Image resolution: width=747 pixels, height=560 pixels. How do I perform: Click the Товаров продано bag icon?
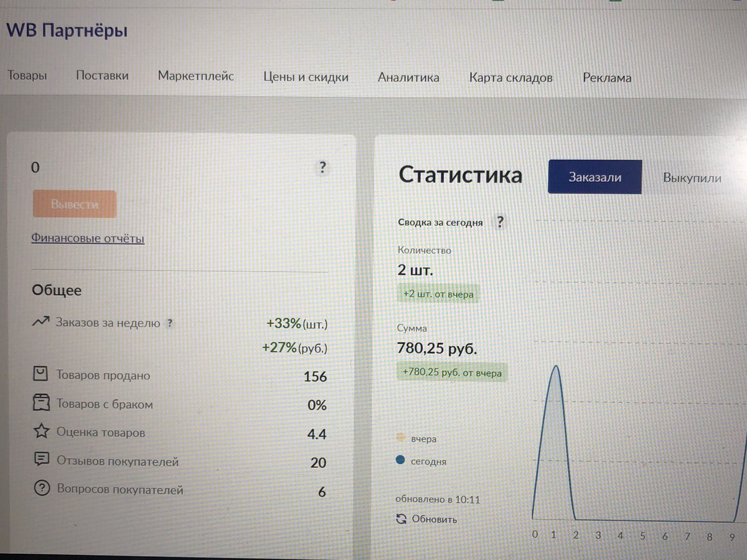(x=40, y=374)
